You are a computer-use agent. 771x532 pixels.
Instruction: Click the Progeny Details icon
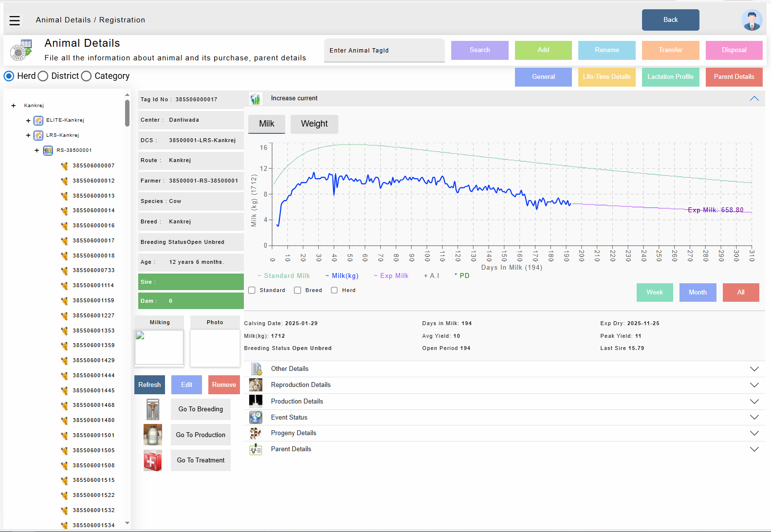(x=256, y=433)
